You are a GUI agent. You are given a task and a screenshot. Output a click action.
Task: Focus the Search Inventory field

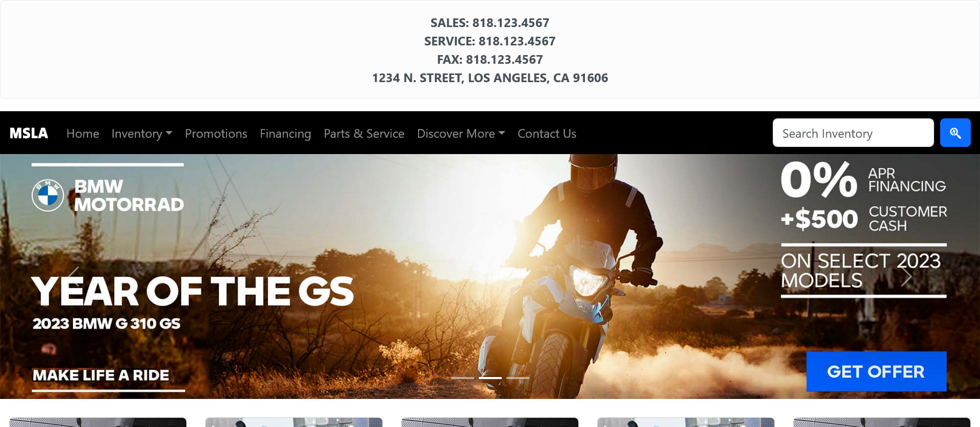click(x=853, y=133)
